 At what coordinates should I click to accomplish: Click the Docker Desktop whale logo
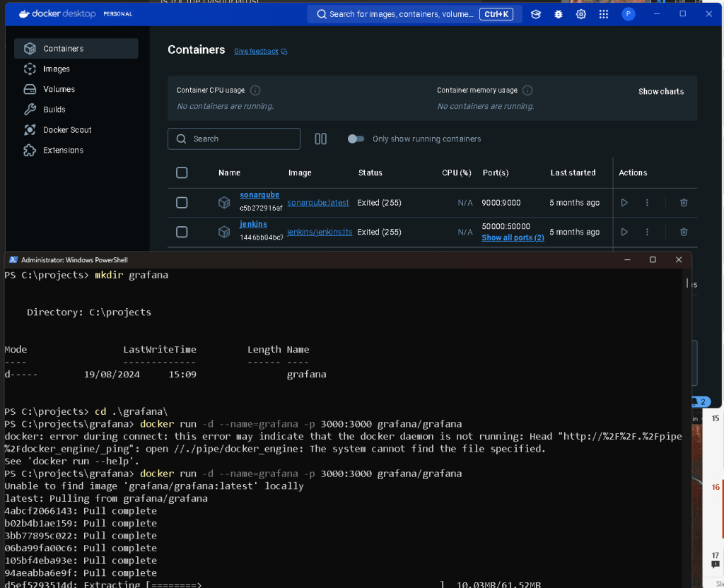click(x=24, y=14)
